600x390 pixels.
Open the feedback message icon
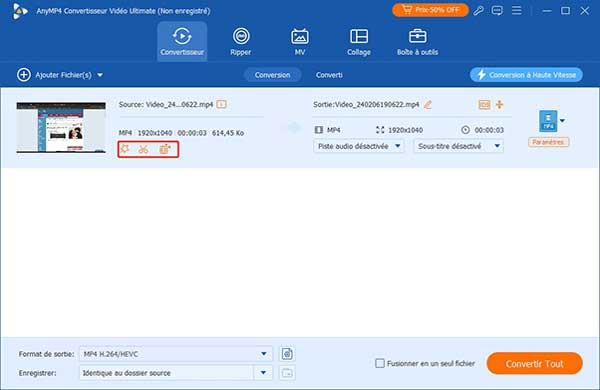[497, 11]
